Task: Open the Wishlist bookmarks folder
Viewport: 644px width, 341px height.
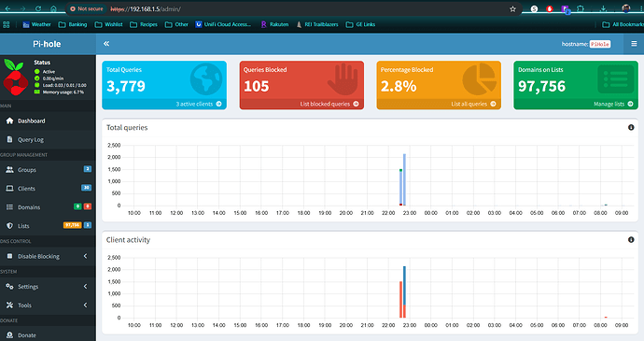Action: pos(109,24)
